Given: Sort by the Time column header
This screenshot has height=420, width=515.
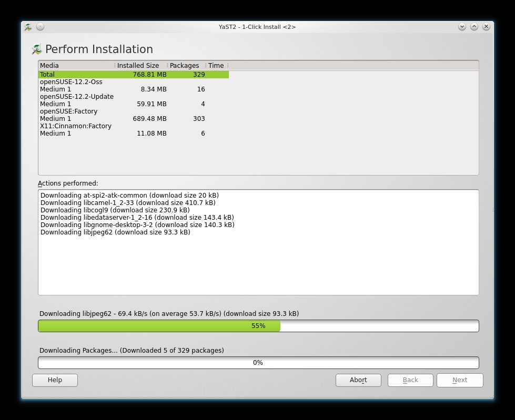Looking at the screenshot, I should tap(217, 65).
